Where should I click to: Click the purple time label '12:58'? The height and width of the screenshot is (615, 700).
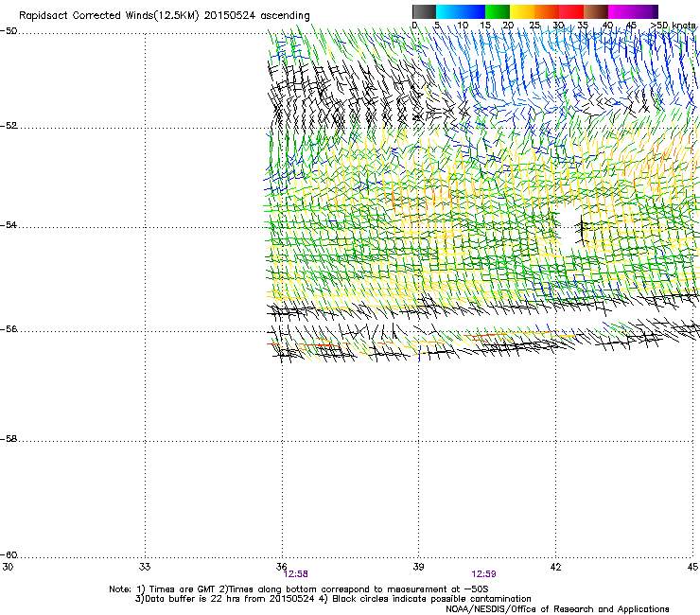coord(295,574)
